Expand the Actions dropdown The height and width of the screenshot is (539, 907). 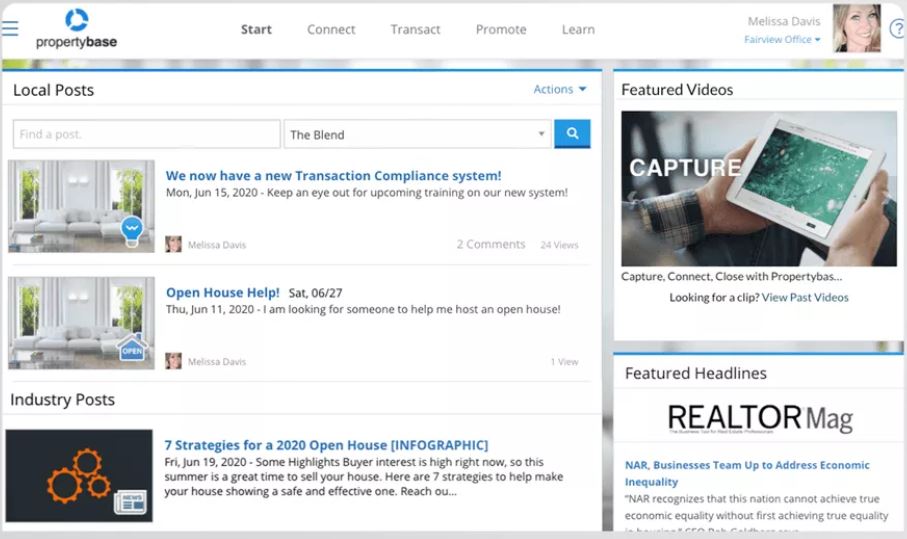[559, 89]
